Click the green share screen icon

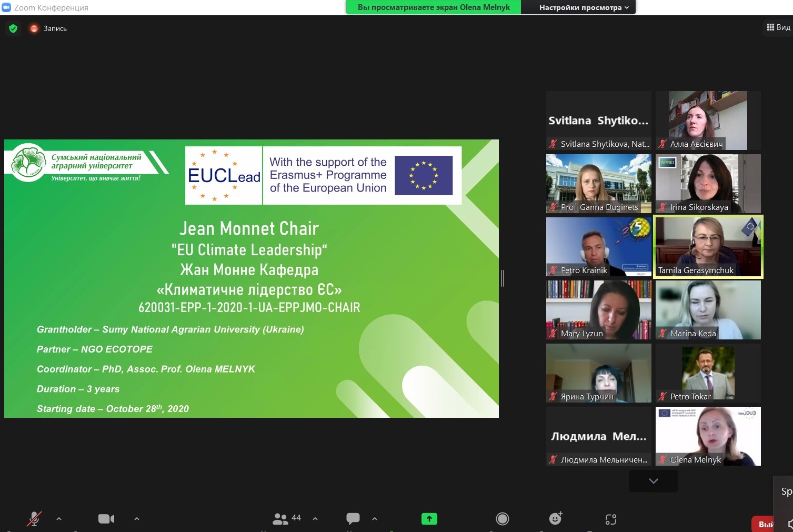click(429, 519)
